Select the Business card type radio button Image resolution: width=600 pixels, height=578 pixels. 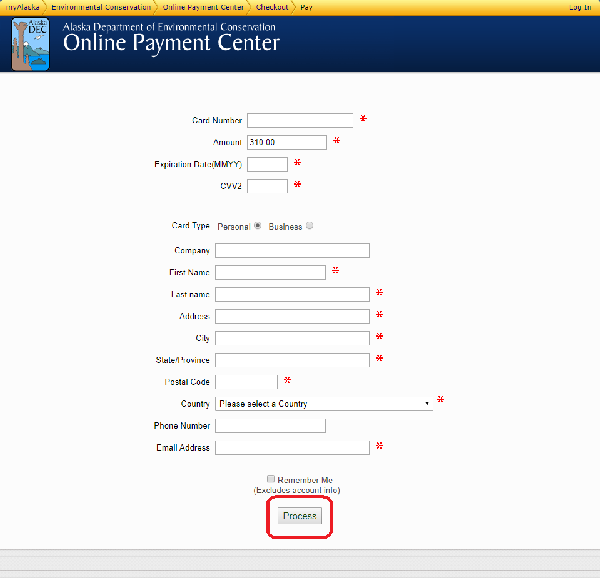[x=309, y=226]
